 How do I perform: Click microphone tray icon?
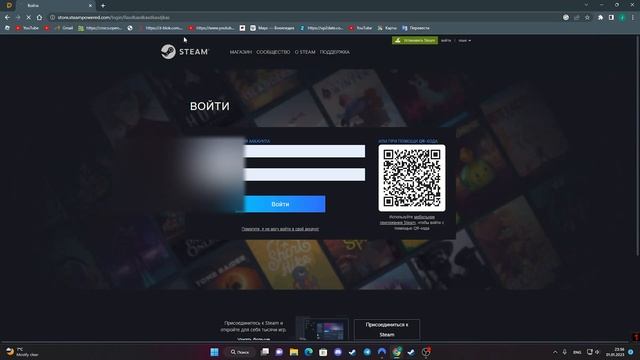coord(564,352)
